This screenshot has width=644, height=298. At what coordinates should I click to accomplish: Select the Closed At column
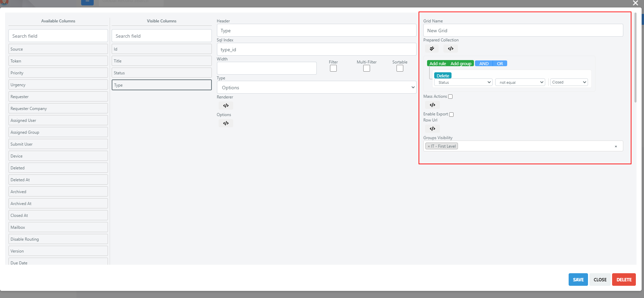click(58, 215)
